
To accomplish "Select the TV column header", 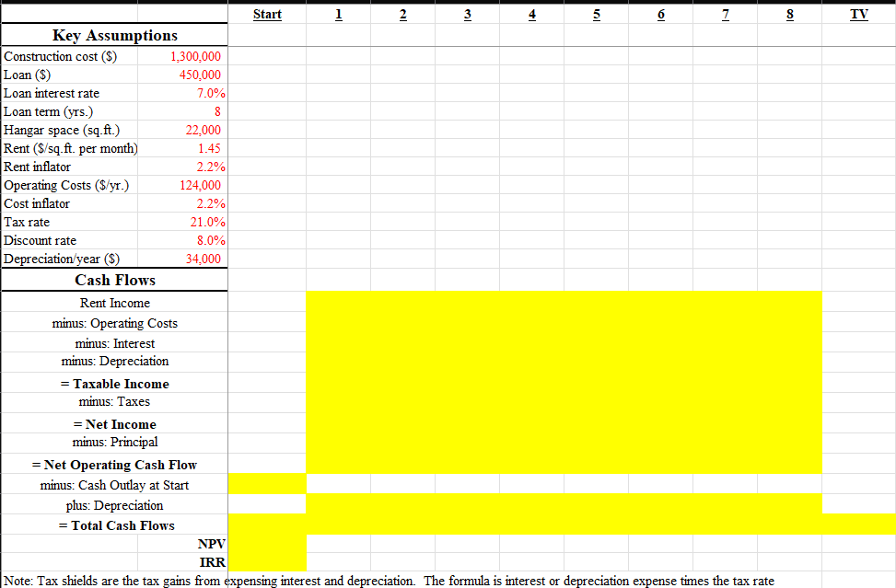I will 859,15.
